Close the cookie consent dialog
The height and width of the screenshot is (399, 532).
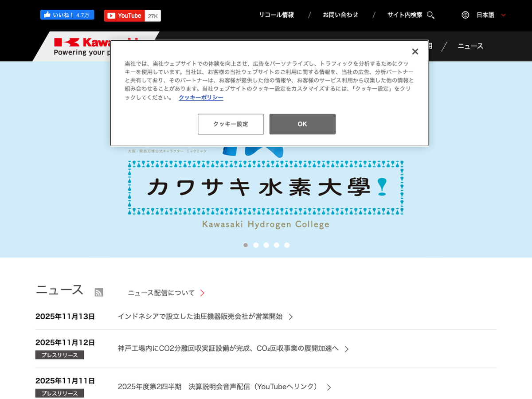click(415, 52)
